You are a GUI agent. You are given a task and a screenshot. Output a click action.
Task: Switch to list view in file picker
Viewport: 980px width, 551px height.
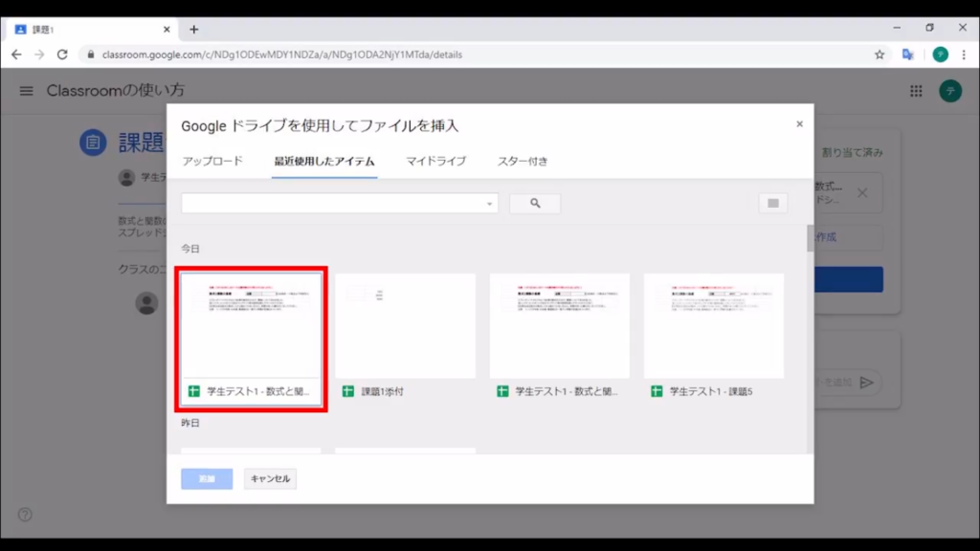point(773,203)
